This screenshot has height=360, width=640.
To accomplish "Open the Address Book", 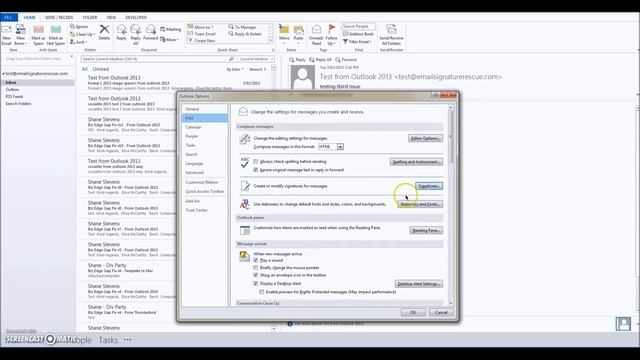I will coord(358,34).
